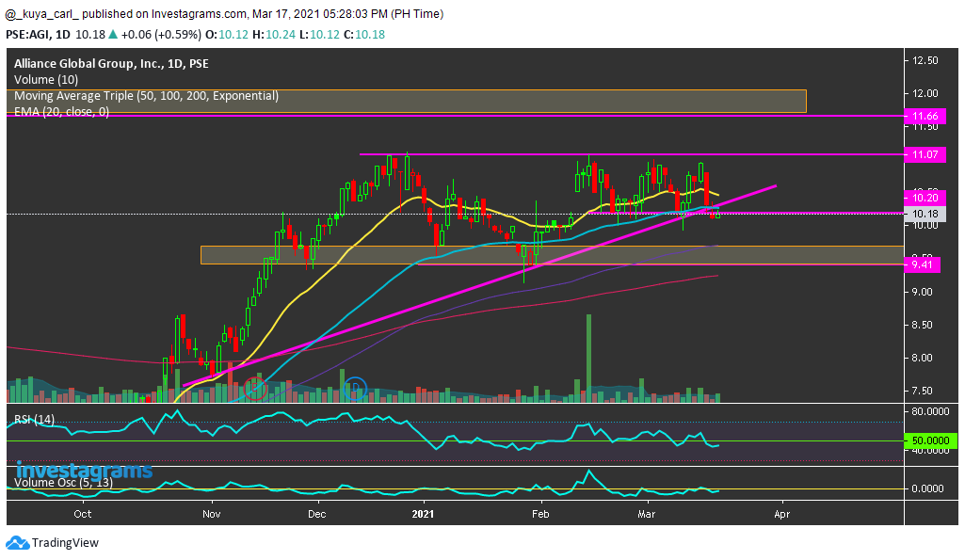Click the green up-triangle price change icon
Screen dimensions: 965x560
(113, 35)
